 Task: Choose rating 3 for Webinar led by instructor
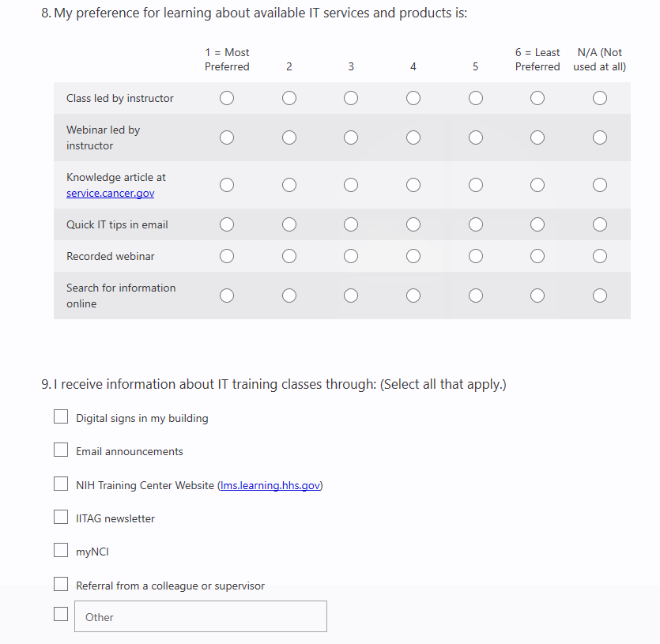[x=351, y=137]
